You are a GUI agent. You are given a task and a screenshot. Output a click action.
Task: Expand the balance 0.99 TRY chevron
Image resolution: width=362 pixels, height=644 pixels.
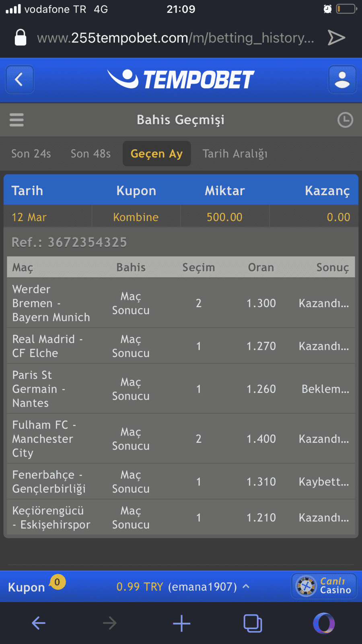point(246,586)
